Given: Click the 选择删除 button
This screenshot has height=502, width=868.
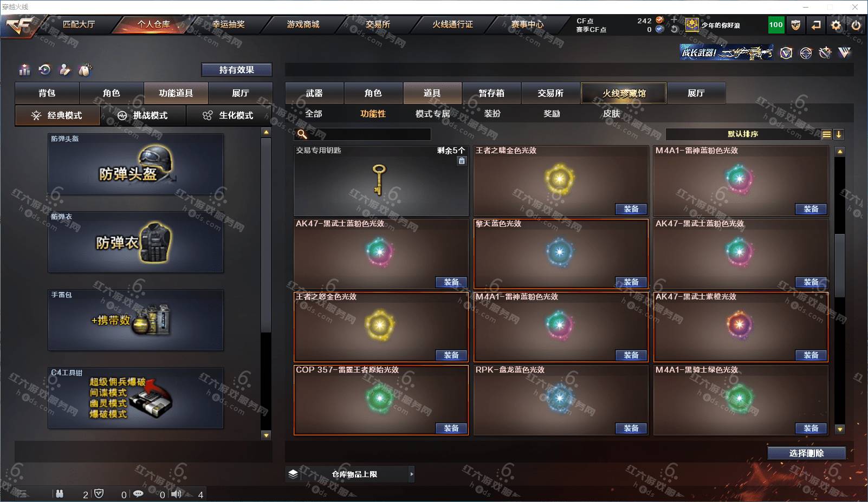Looking at the screenshot, I should click(807, 453).
